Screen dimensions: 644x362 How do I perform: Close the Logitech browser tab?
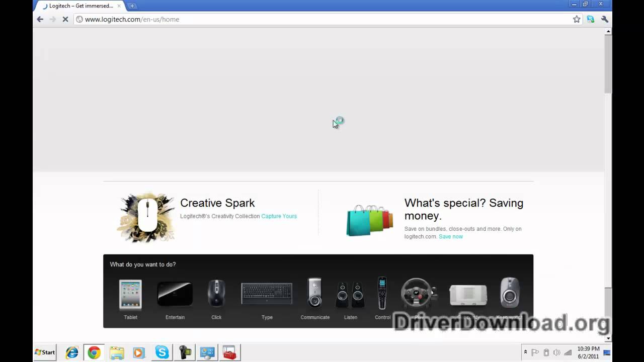click(x=119, y=6)
